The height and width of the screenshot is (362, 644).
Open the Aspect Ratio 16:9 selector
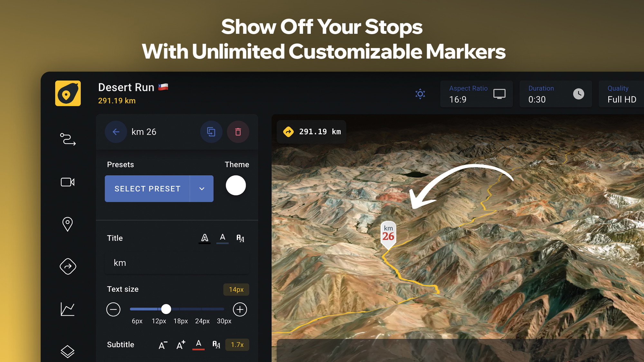tap(477, 94)
